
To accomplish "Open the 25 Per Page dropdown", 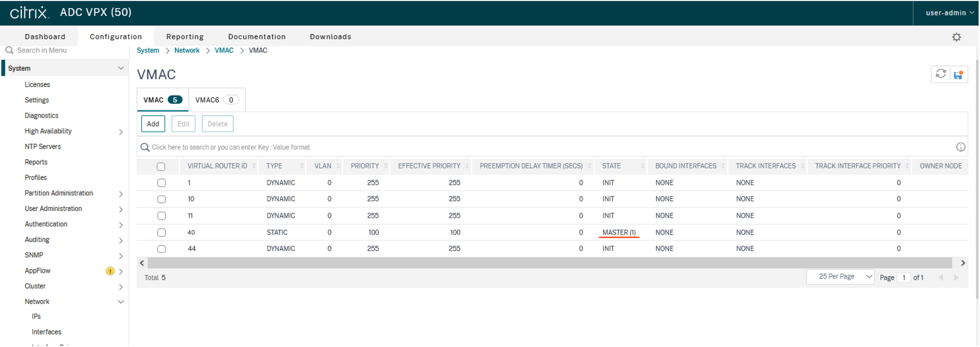I will point(840,276).
